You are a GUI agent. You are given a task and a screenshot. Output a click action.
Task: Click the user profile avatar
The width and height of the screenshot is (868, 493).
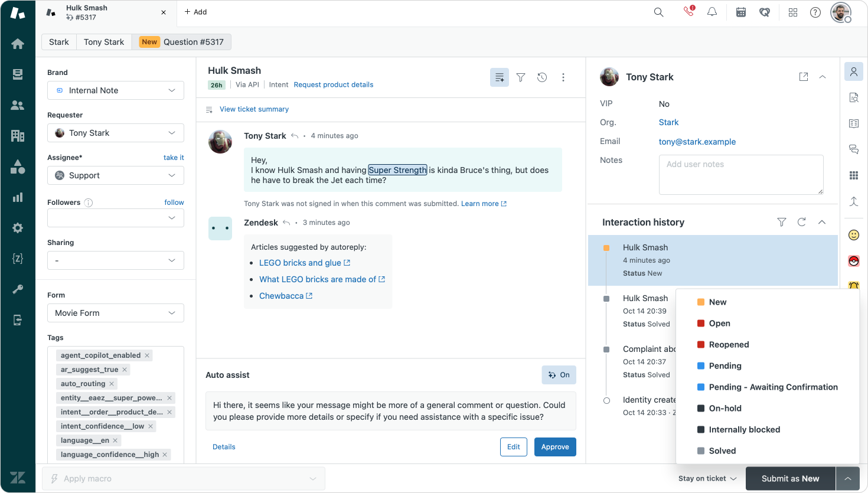pos(841,12)
